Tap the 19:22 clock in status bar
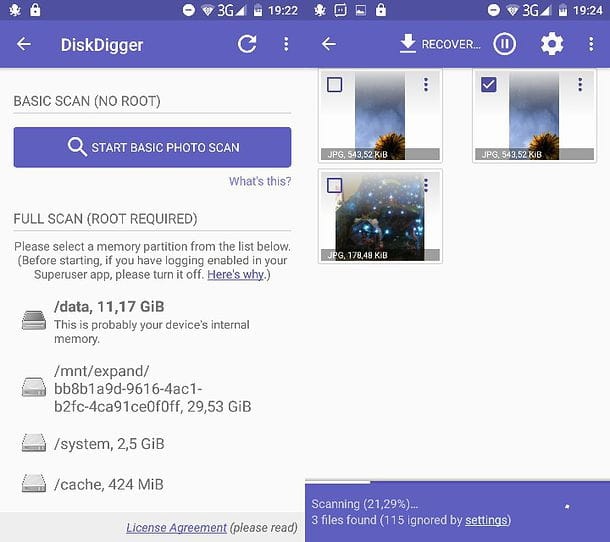 pos(283,10)
